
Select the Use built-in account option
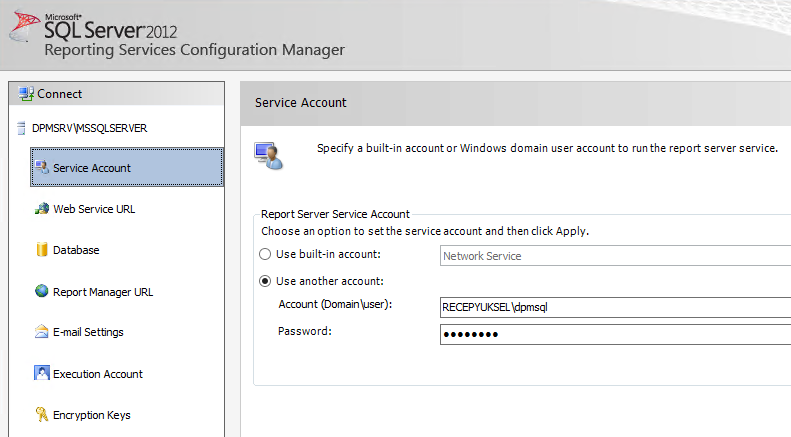tap(265, 254)
